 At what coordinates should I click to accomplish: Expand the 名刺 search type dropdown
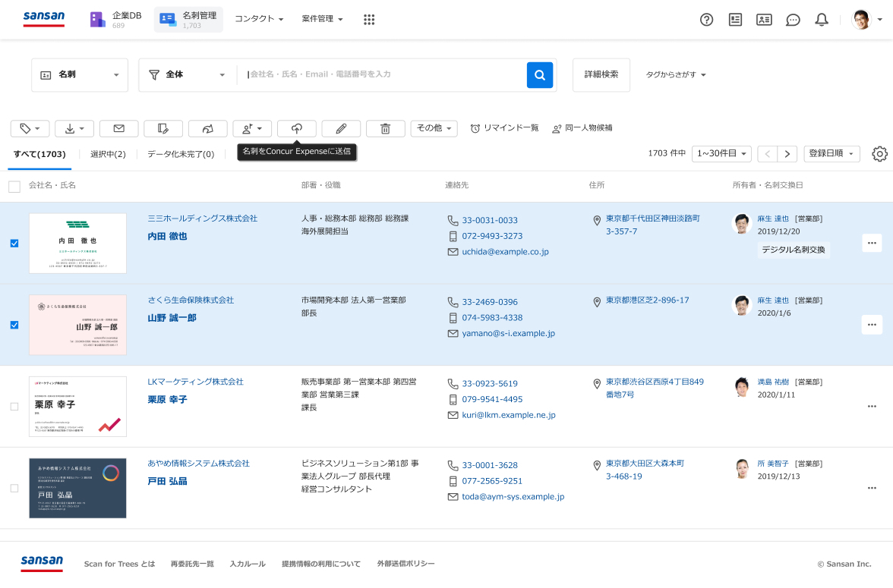pos(80,74)
